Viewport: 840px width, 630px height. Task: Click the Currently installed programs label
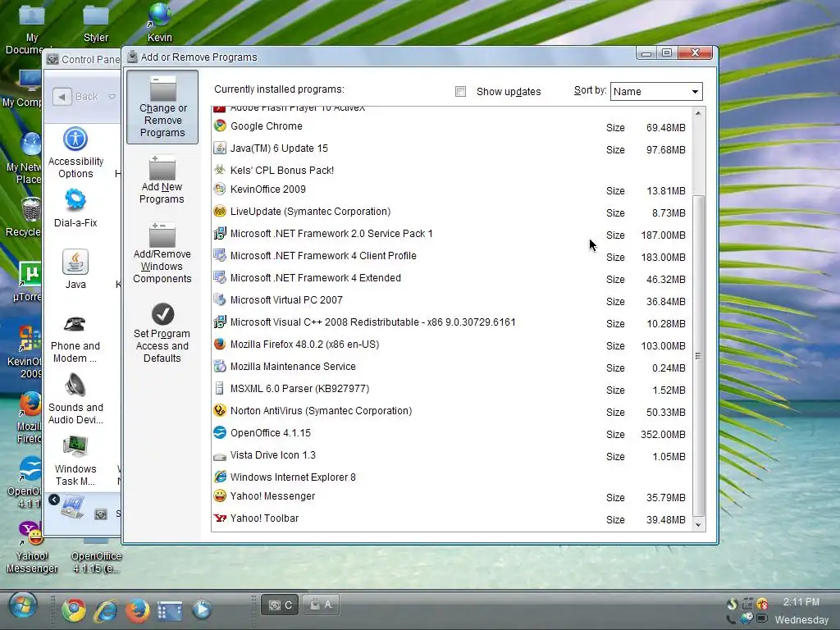point(279,89)
